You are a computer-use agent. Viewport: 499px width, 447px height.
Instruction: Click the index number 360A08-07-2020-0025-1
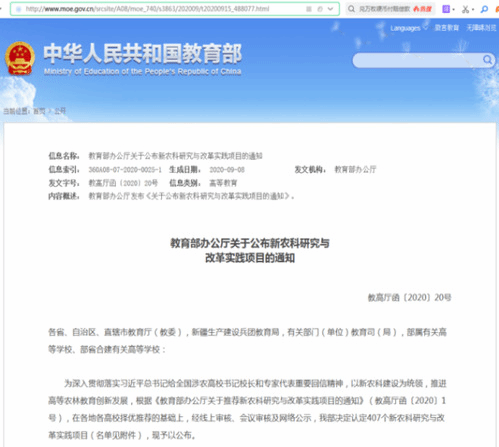coord(125,170)
